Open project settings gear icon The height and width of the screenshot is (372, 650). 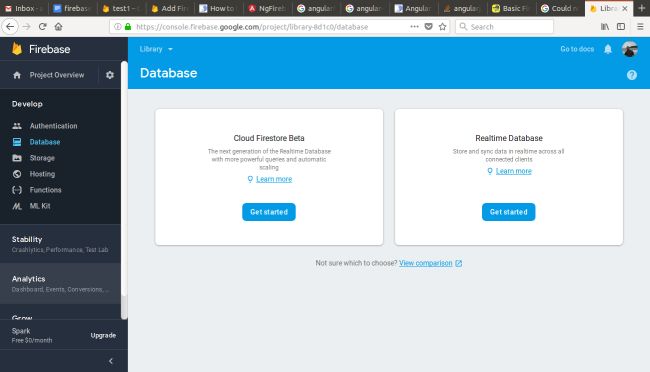click(x=110, y=75)
